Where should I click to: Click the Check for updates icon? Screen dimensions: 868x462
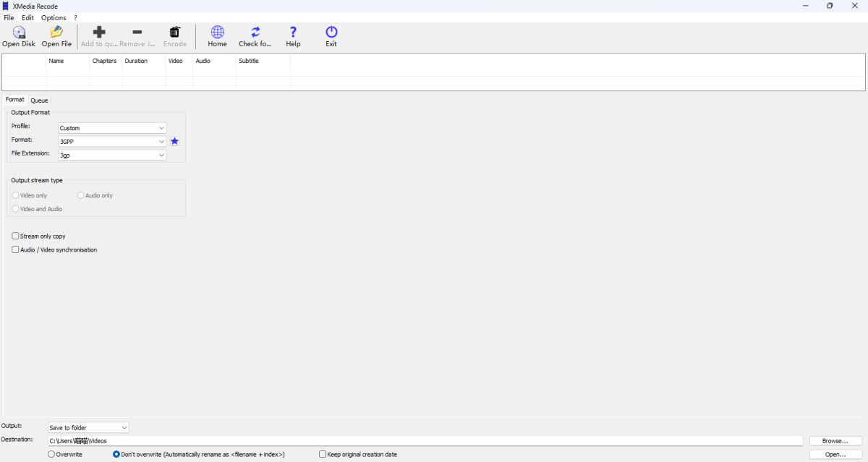click(255, 33)
